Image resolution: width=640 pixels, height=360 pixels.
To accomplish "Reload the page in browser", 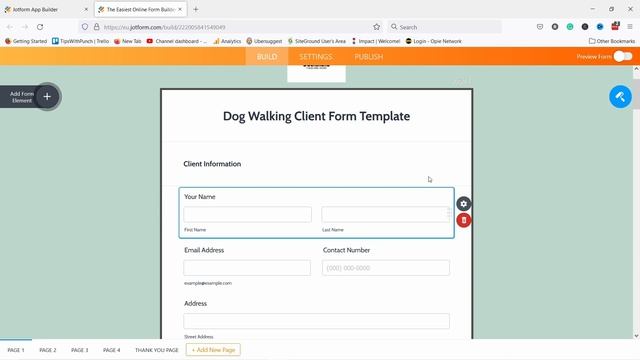I will tap(40, 27).
